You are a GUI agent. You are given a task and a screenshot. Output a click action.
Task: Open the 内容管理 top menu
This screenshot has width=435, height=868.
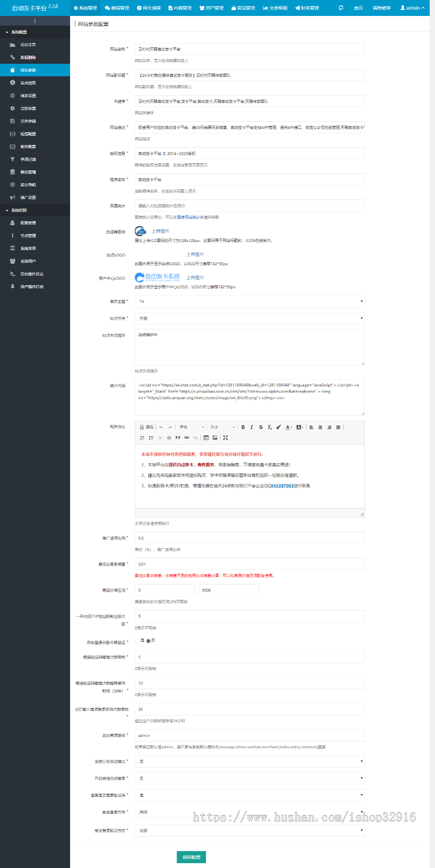(180, 8)
